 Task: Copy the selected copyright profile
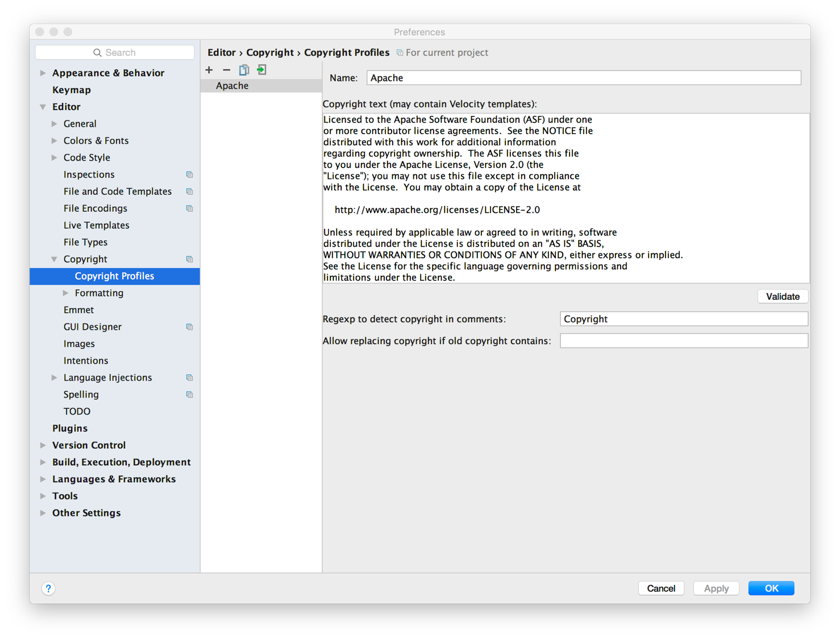[x=244, y=70]
